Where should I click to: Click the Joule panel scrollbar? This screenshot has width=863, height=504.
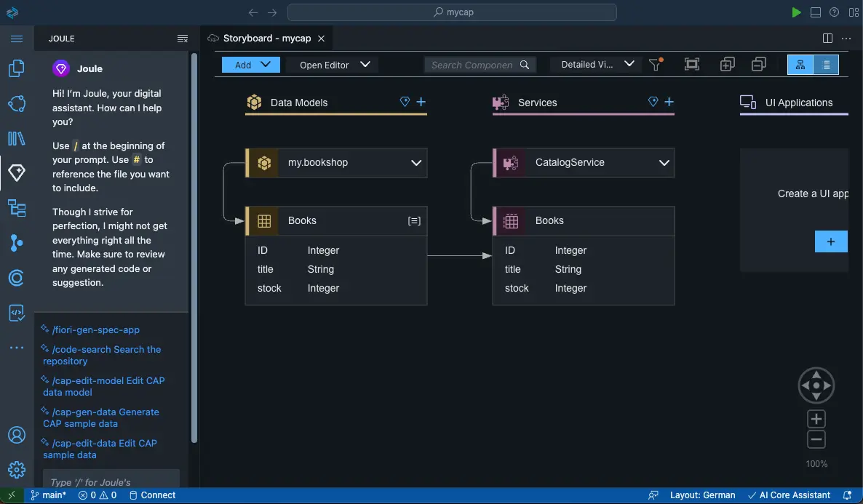tap(194, 247)
